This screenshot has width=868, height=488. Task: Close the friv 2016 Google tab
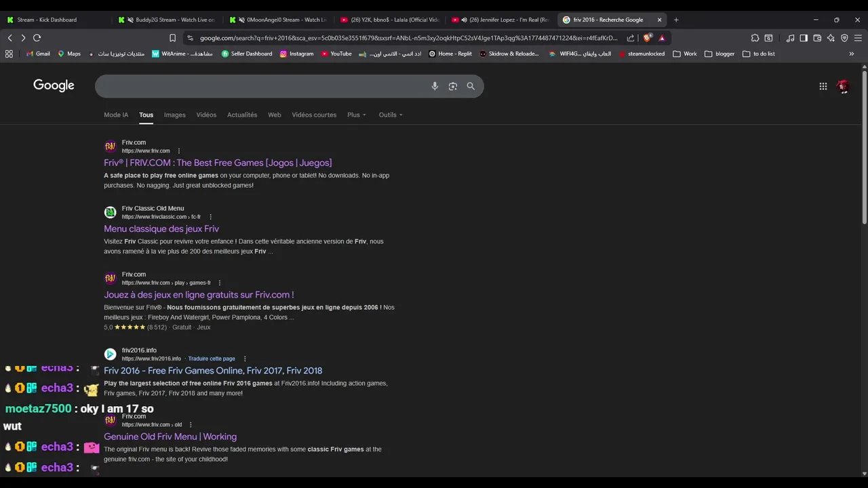tap(659, 20)
